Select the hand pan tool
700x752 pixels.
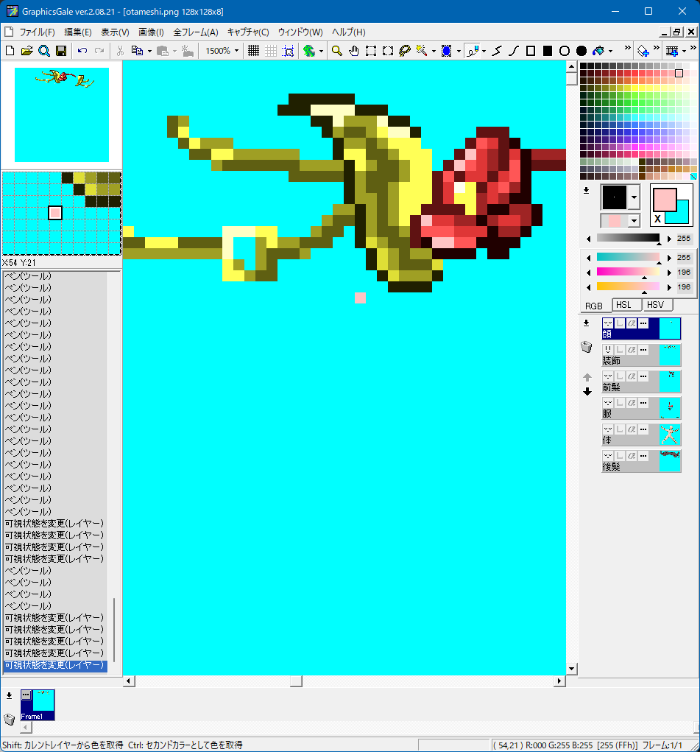point(354,51)
